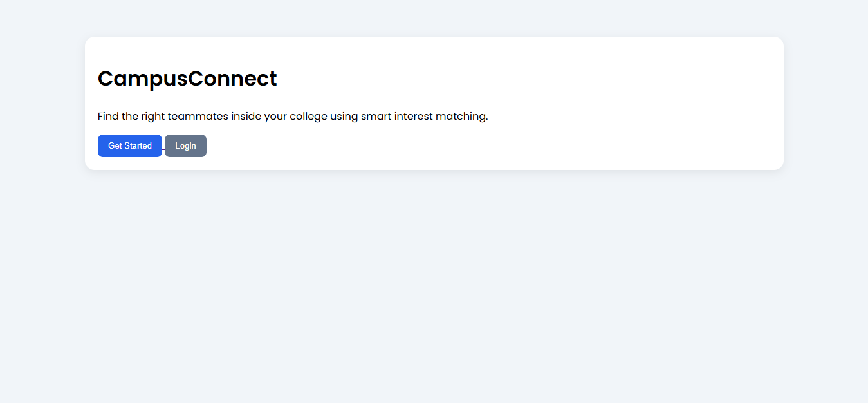
Task: Click the "Started" label on the blue button
Action: (138, 146)
